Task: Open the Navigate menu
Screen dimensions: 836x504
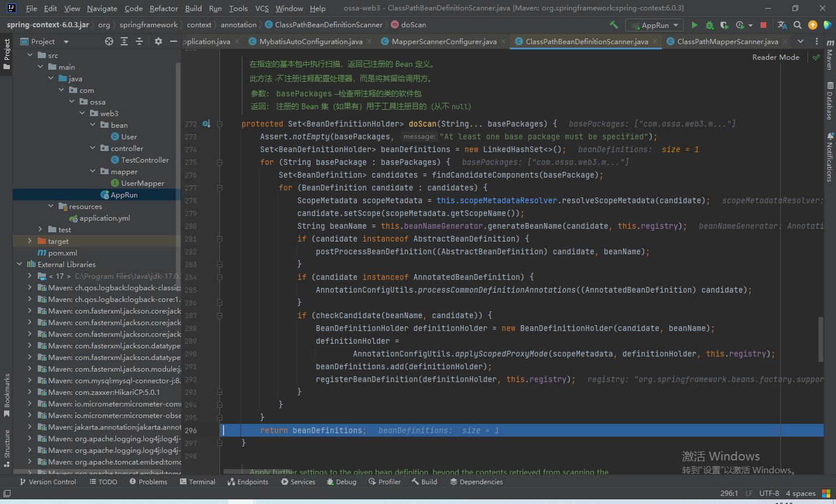Action: click(x=102, y=8)
